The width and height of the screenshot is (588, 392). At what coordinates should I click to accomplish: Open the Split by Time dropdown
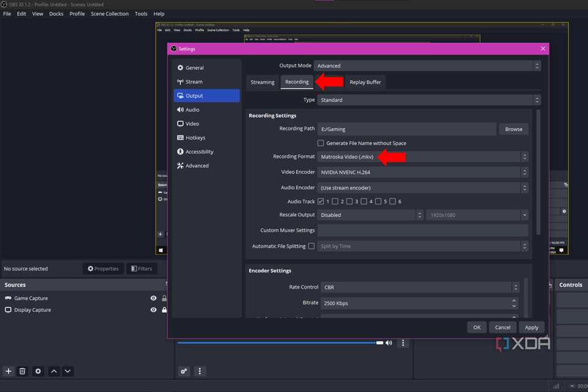[423, 246]
